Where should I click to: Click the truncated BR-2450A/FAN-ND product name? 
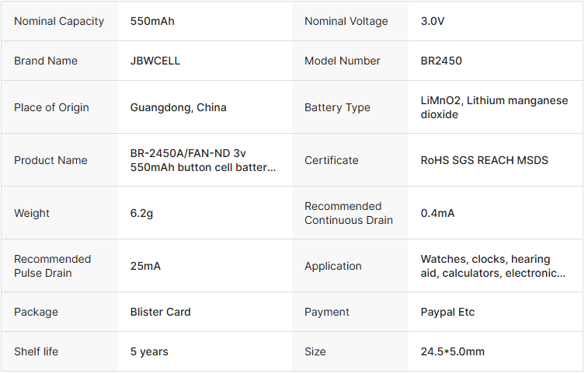(204, 160)
